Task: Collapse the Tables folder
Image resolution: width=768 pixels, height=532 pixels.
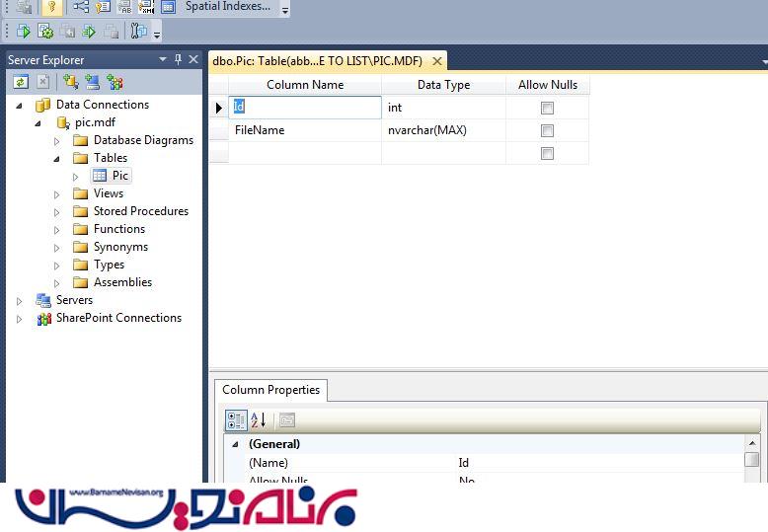Action: pos(57,159)
